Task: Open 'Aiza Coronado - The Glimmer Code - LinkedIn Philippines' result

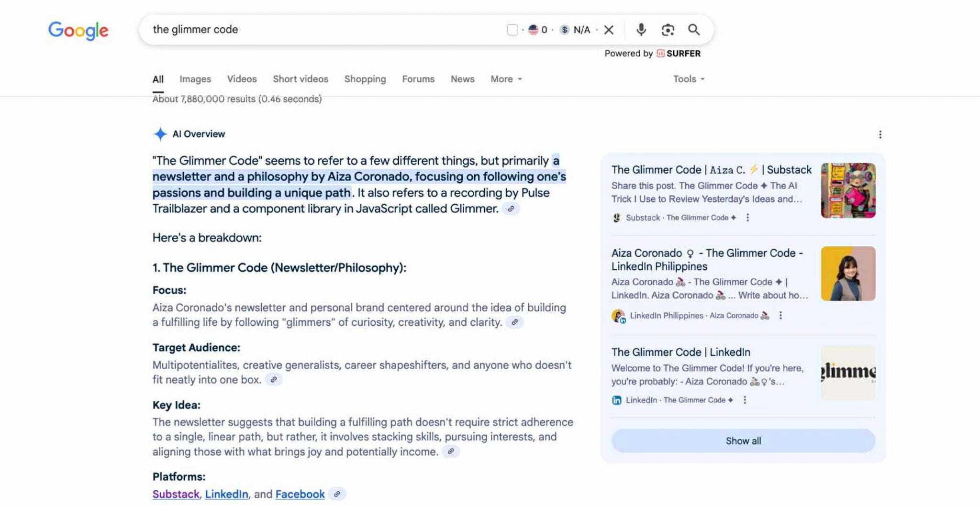Action: coord(707,260)
